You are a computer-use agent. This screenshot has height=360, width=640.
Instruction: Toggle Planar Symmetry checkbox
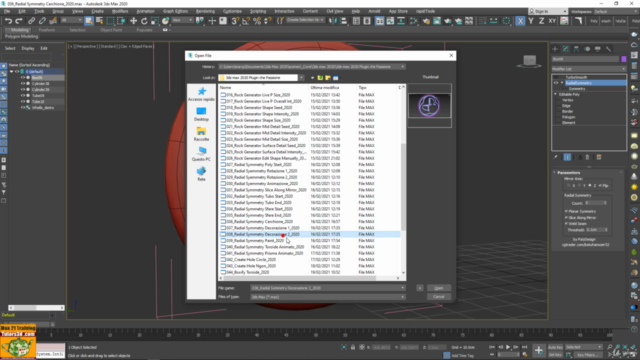point(567,211)
